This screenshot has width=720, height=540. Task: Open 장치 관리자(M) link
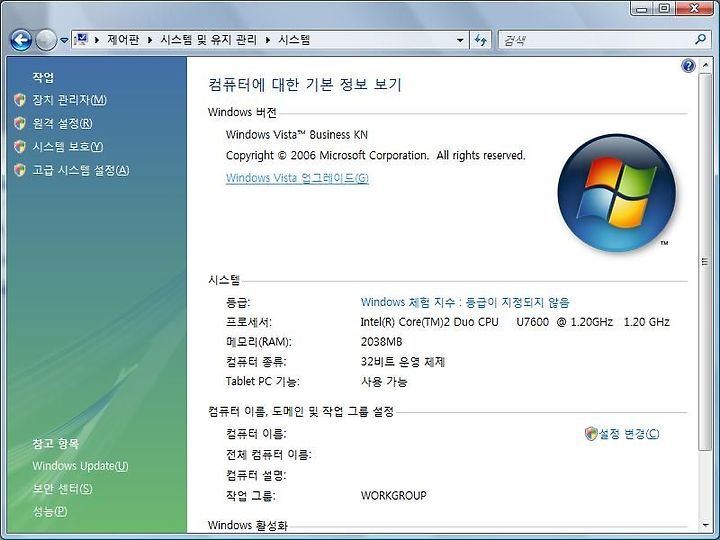[x=69, y=100]
